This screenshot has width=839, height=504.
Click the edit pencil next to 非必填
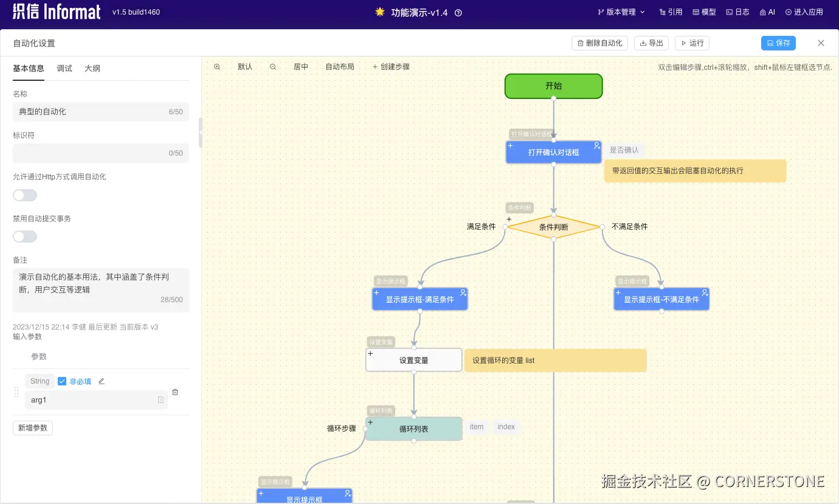tap(102, 381)
